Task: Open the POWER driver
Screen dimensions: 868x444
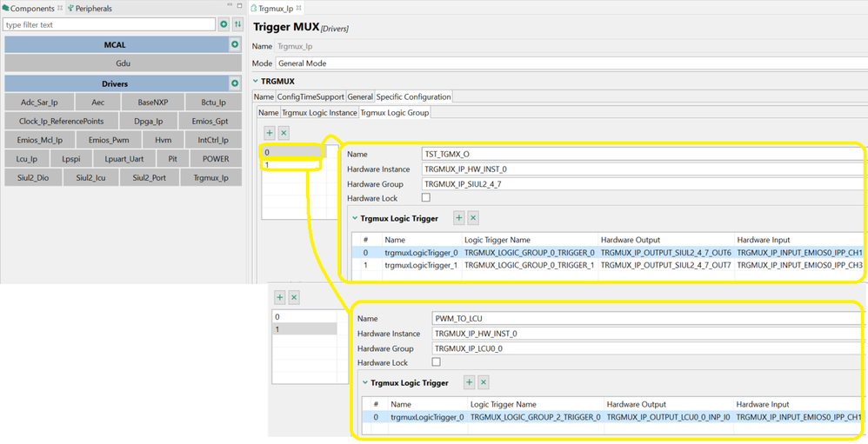Action: [x=216, y=159]
